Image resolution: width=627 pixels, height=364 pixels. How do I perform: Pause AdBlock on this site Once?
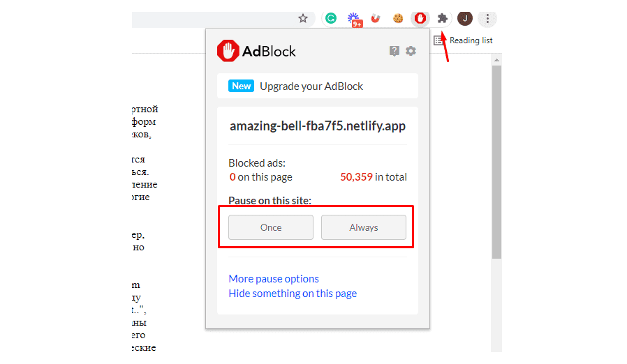tap(271, 227)
